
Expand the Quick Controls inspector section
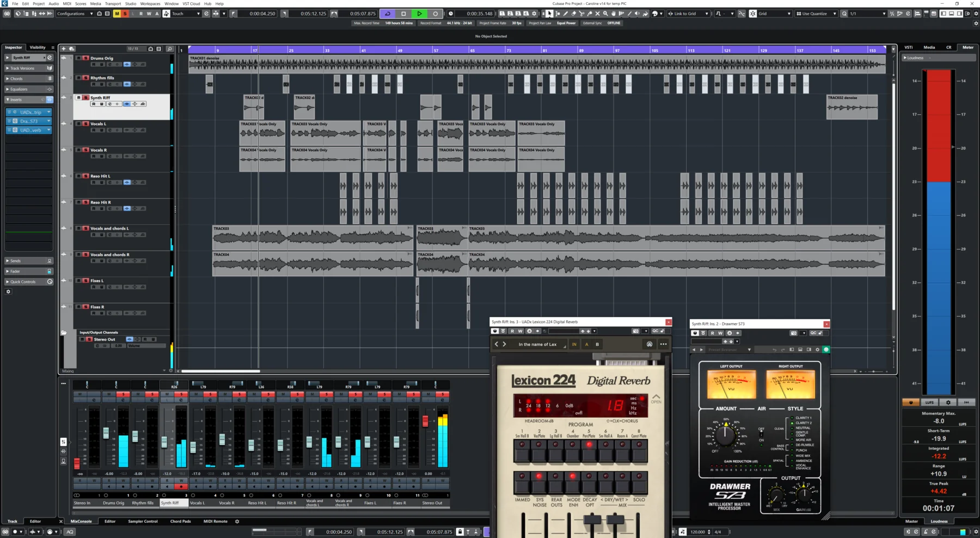tap(29, 282)
